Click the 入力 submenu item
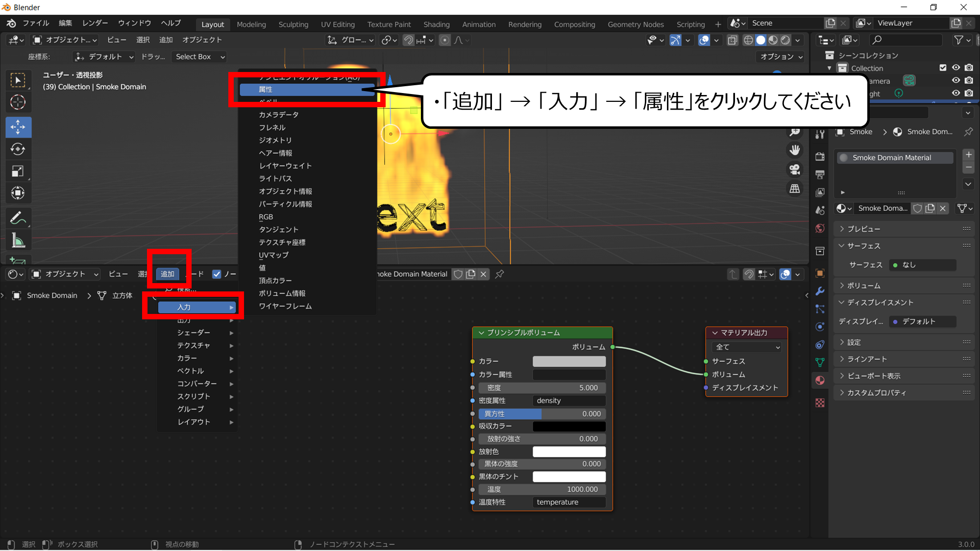980x551 pixels. coord(198,307)
